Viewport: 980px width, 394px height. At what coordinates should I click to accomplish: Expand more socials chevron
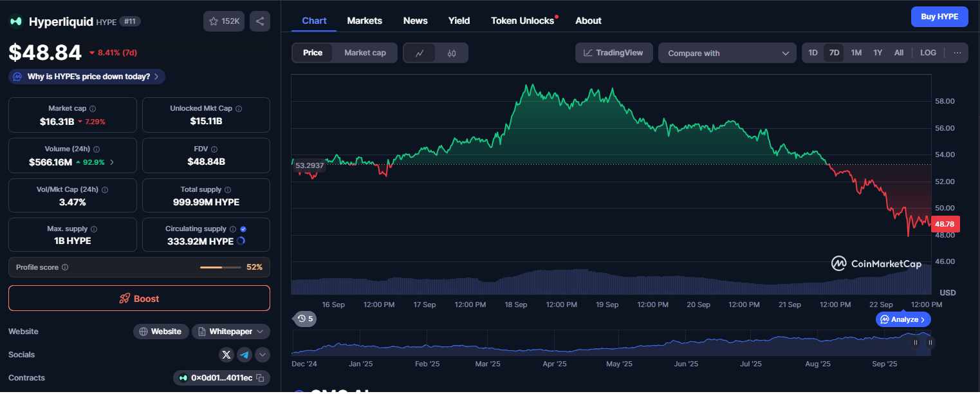(x=263, y=355)
